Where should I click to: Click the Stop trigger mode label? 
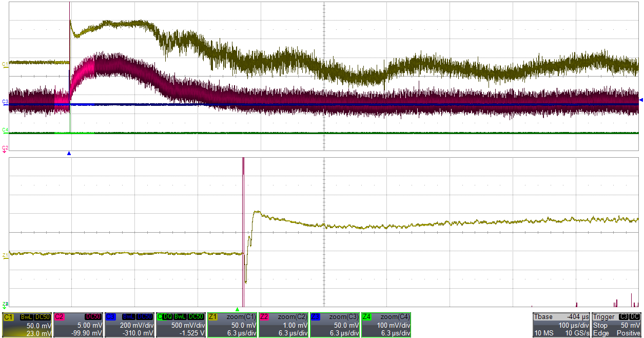pyautogui.click(x=600, y=326)
